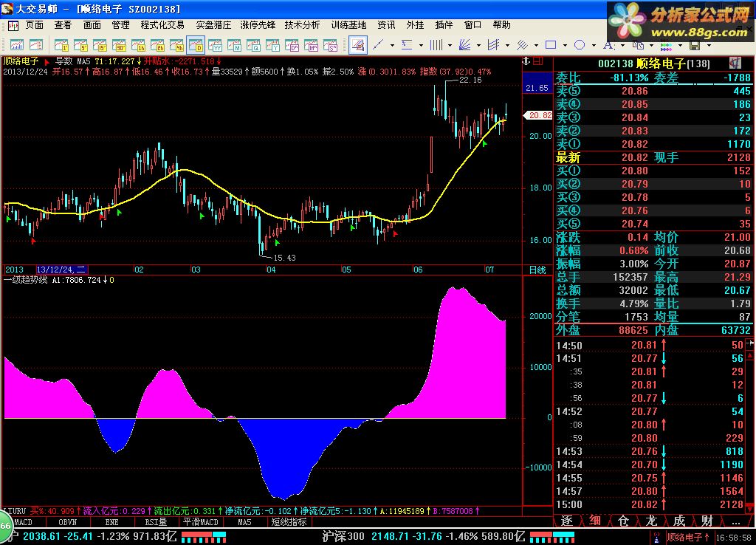This screenshot has width=756, height=545.
Task: Switch to yearly (Y) chart period
Action: point(273,45)
